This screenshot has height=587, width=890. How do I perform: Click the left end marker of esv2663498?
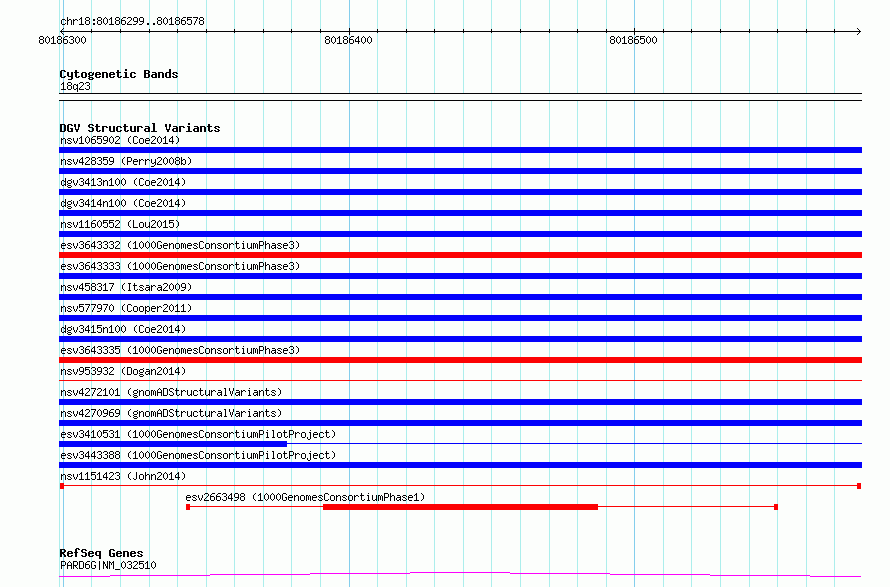pos(188,507)
